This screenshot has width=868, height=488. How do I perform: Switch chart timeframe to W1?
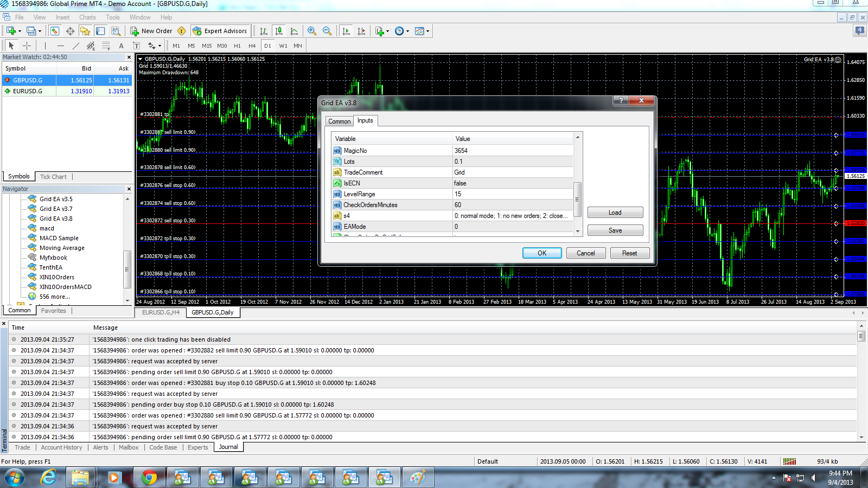[x=283, y=46]
